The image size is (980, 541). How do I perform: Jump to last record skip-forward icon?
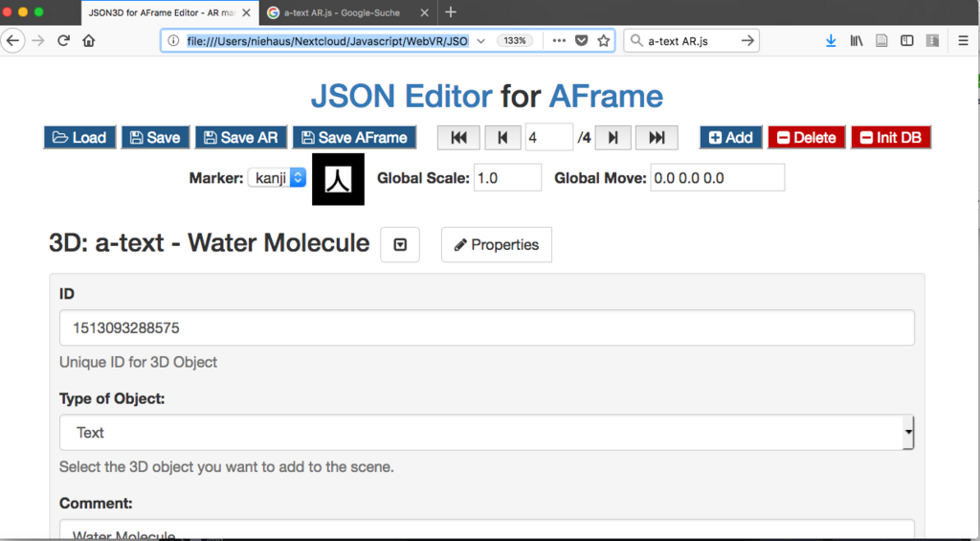[657, 138]
